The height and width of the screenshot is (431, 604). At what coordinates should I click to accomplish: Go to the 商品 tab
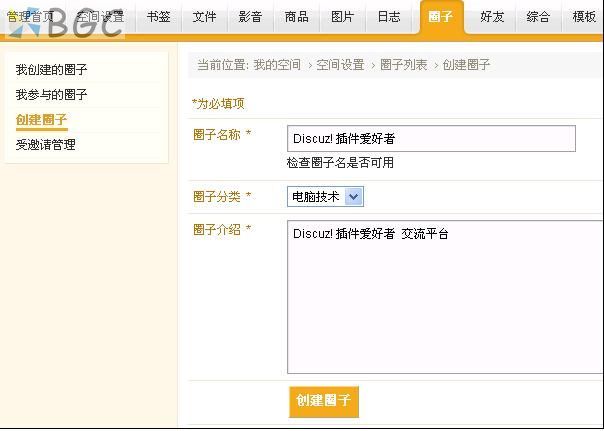click(x=296, y=17)
